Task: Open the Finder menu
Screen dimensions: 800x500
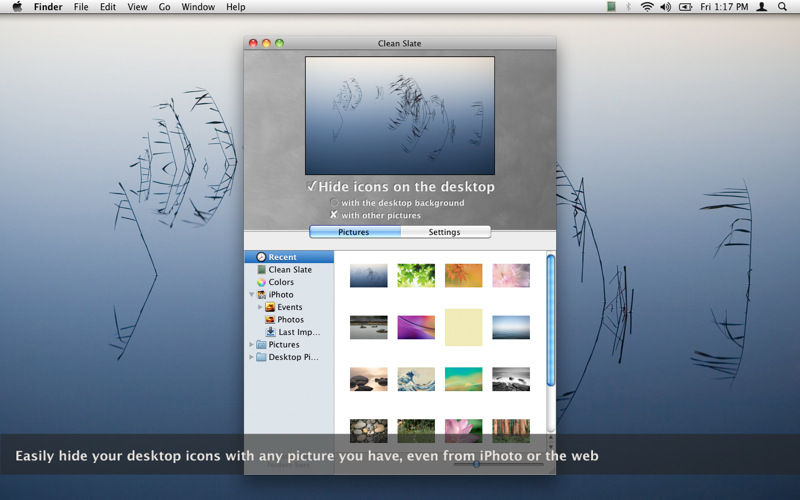Action: pyautogui.click(x=48, y=7)
